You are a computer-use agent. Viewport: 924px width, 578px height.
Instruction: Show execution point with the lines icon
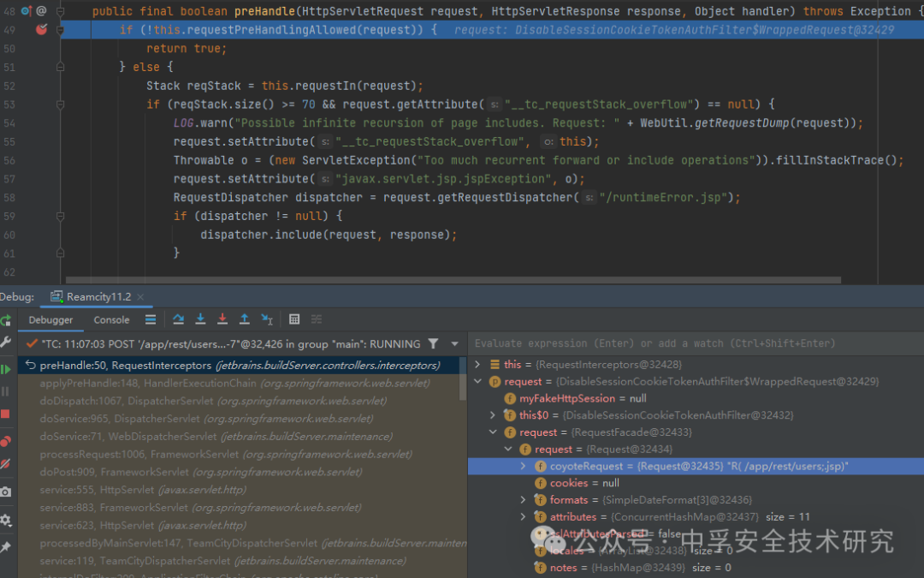(151, 319)
